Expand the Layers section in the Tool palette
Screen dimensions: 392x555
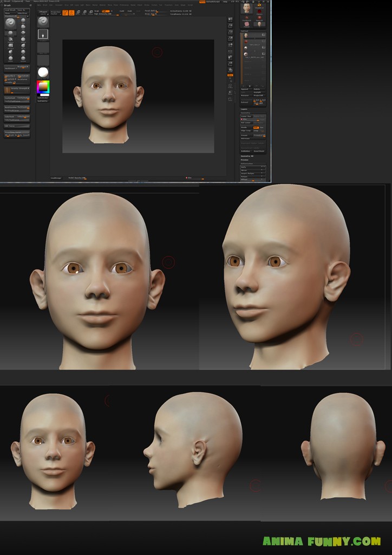point(244,109)
